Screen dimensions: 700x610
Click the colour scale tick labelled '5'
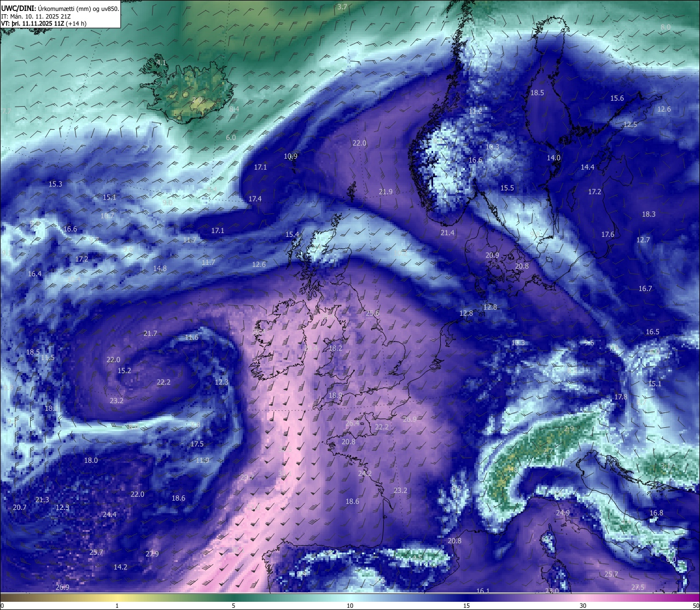(234, 606)
